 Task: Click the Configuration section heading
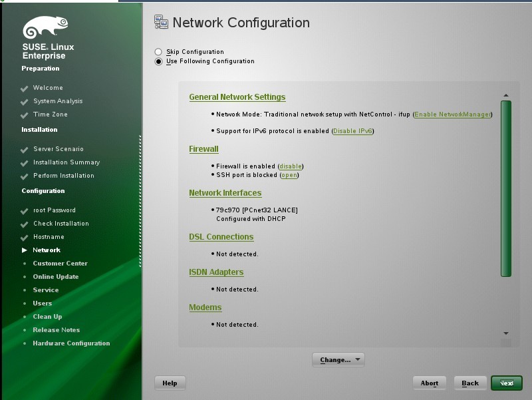point(43,191)
